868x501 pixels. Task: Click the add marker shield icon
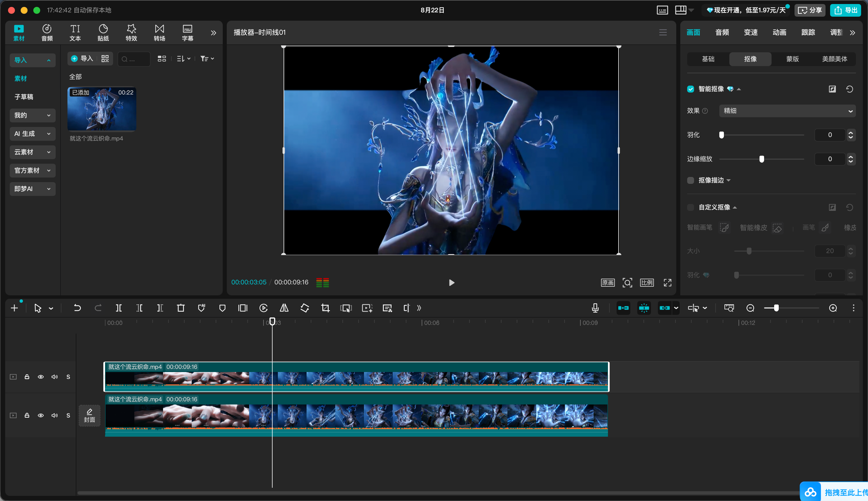coord(222,308)
